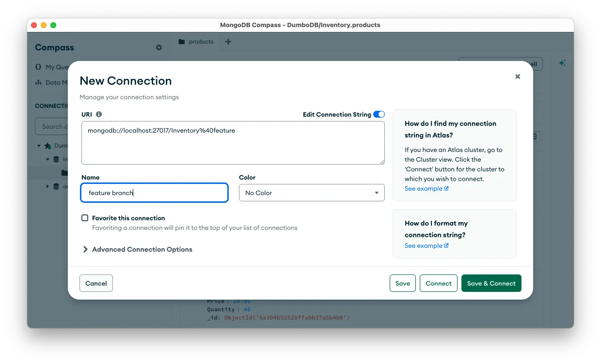Click the Name field containing feature branch
Image resolution: width=601 pixels, height=364 pixels.
click(155, 193)
